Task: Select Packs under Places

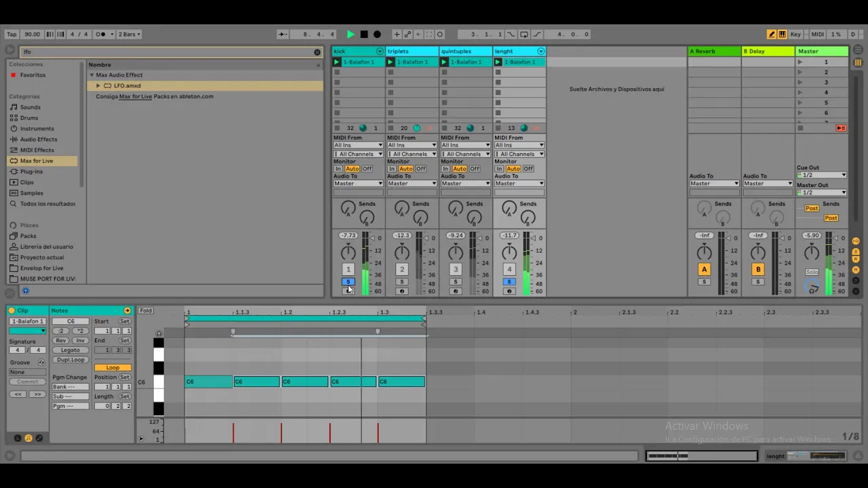Action: coord(28,236)
